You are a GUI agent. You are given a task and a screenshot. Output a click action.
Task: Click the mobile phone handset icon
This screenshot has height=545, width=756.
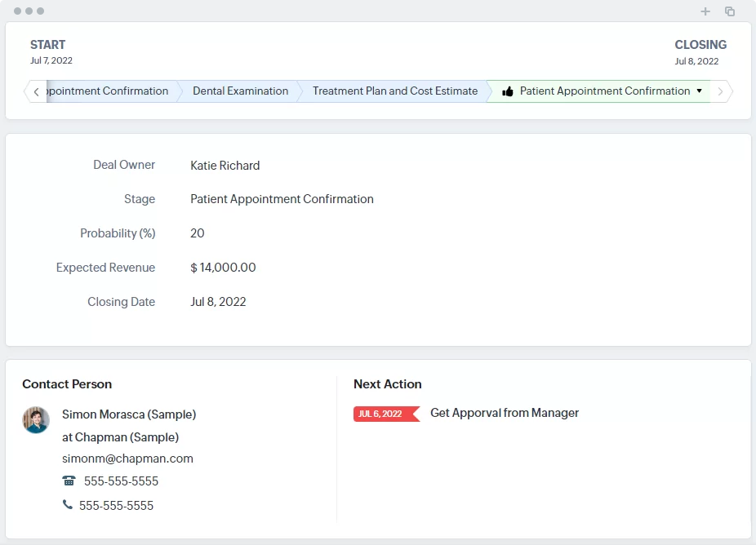67,505
